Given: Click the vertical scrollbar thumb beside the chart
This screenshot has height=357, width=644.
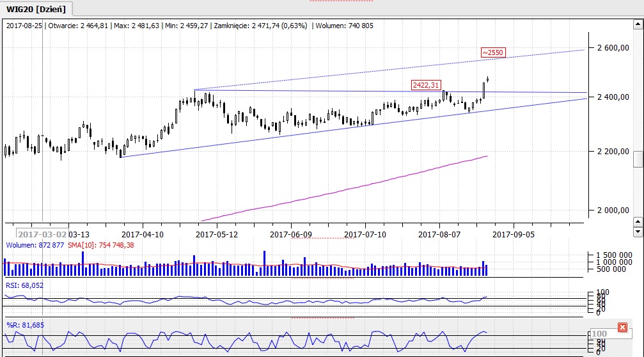Looking at the screenshot, I should [637, 159].
